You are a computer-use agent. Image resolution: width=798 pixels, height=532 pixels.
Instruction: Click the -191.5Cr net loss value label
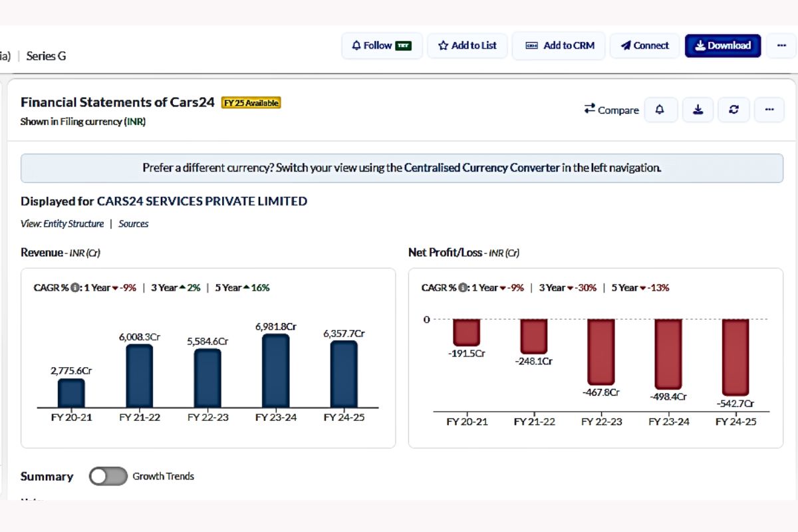tap(467, 354)
